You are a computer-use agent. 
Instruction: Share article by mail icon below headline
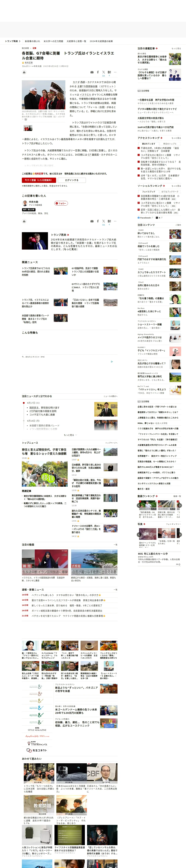pyautogui.click(x=92, y=72)
